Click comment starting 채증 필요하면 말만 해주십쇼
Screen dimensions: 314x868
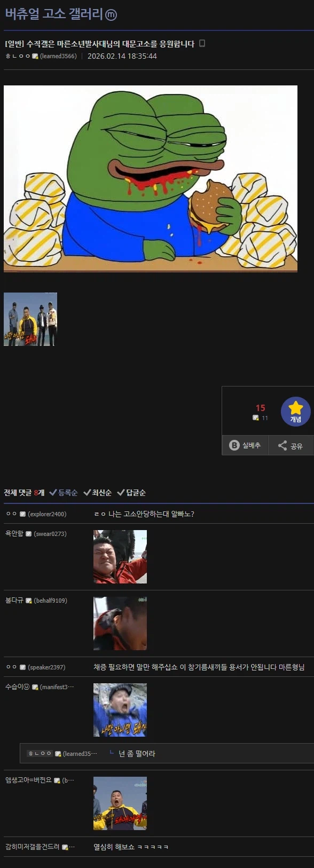[x=199, y=667]
